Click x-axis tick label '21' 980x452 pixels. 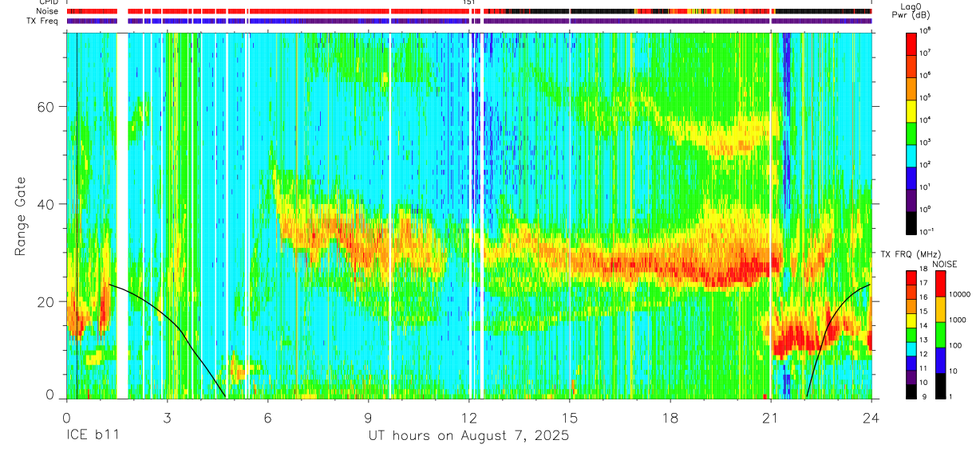(x=771, y=417)
